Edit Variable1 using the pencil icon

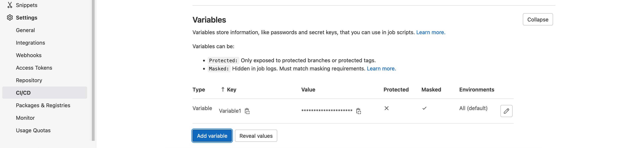tap(506, 111)
